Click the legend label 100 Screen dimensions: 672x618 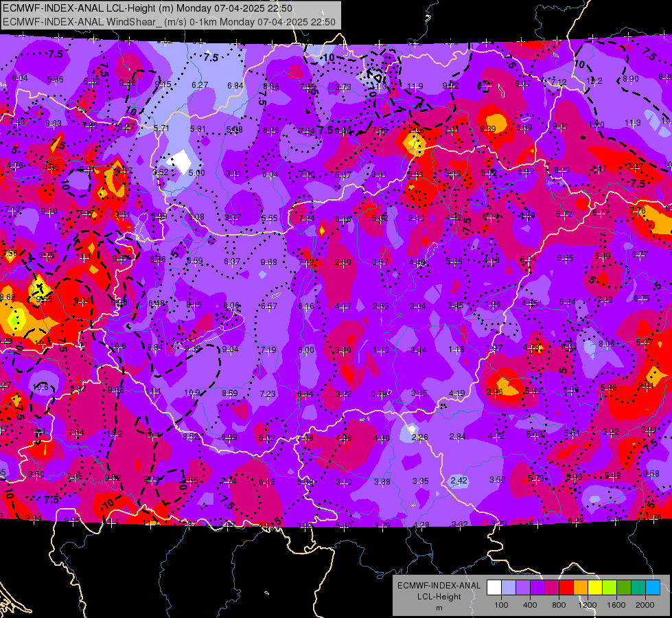pyautogui.click(x=501, y=605)
